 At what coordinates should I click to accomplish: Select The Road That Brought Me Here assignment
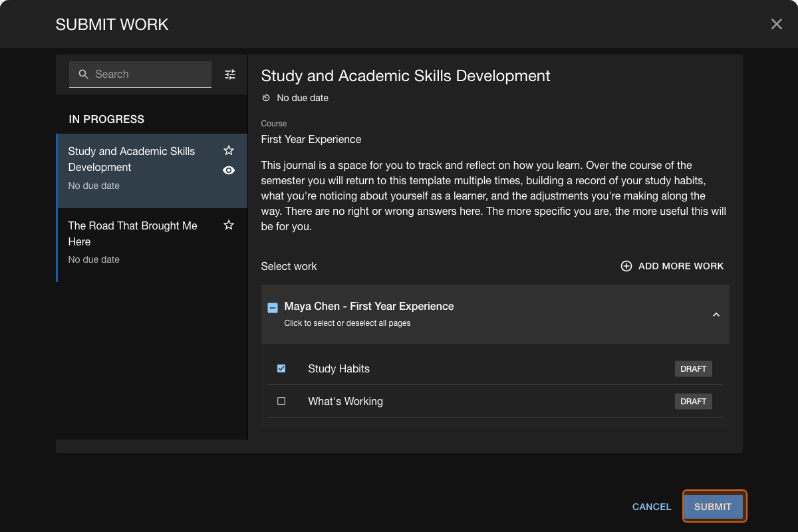pos(152,244)
